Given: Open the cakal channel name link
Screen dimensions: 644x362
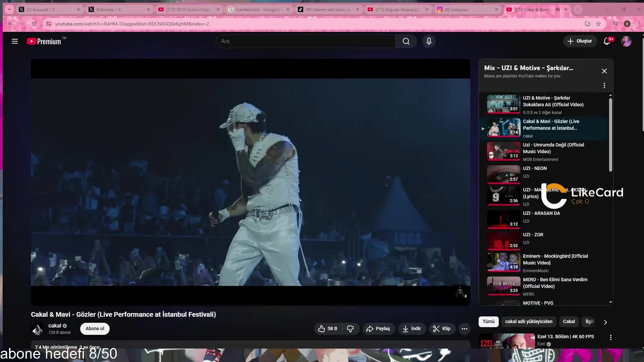Looking at the screenshot, I should click(55, 326).
